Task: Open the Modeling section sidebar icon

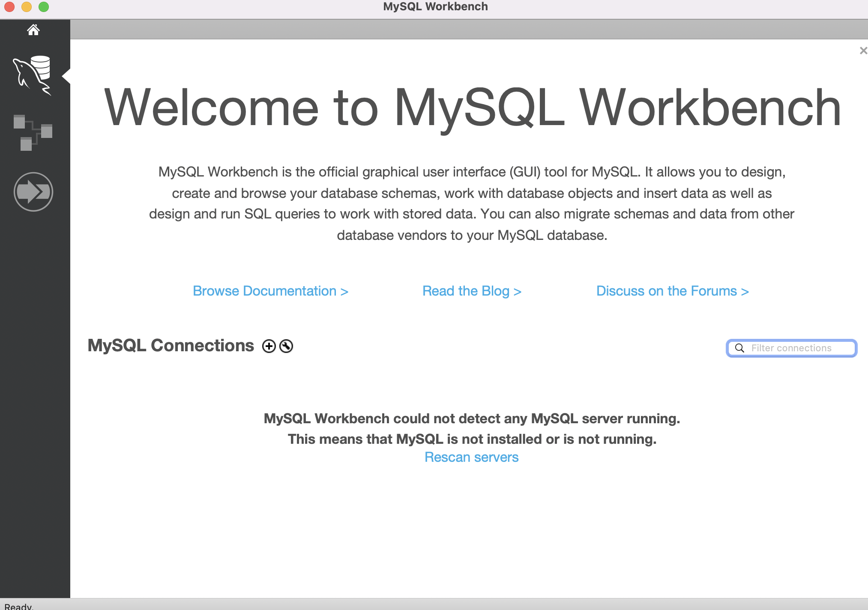Action: click(33, 133)
